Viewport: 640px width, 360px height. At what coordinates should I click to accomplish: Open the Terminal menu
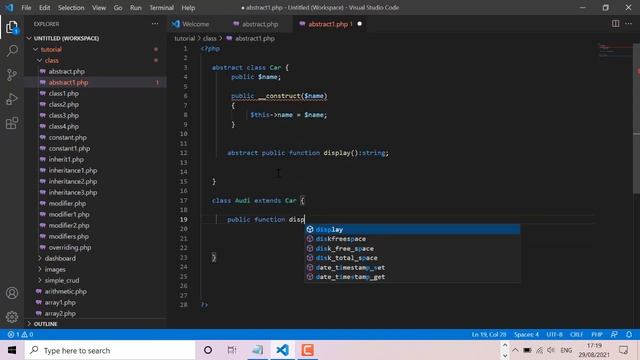(161, 7)
